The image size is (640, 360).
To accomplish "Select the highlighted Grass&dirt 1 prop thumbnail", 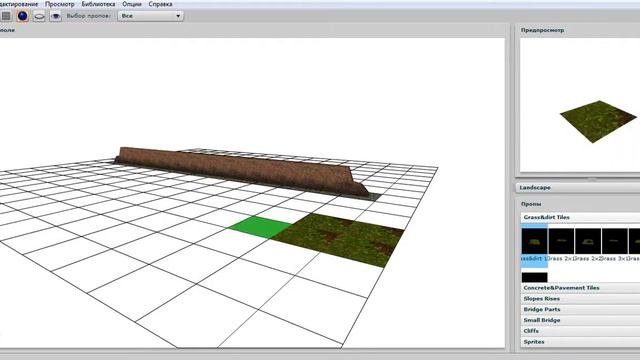I will (x=534, y=242).
